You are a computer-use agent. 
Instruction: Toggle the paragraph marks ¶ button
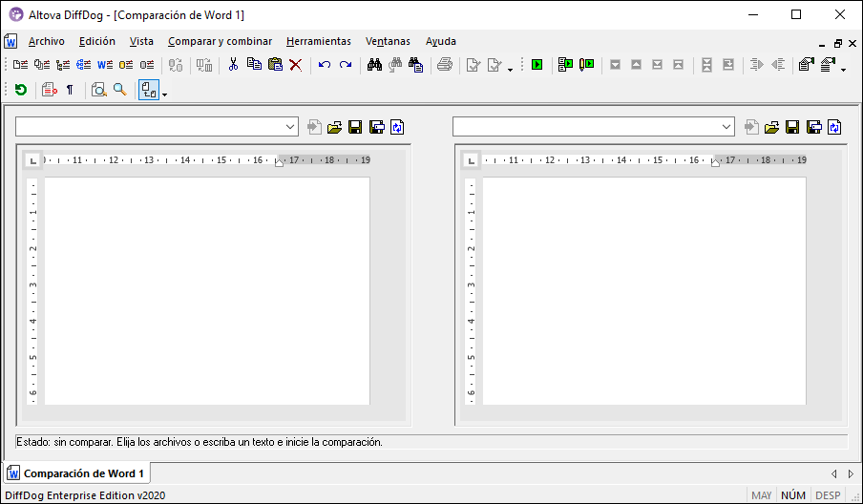click(71, 90)
